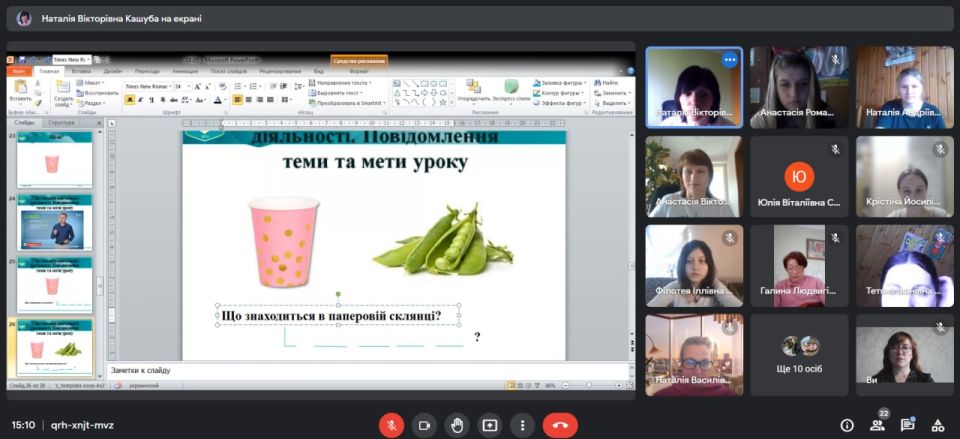960x439 pixels.
Task: Toggle the camera in the Meet bar
Action: (424, 426)
